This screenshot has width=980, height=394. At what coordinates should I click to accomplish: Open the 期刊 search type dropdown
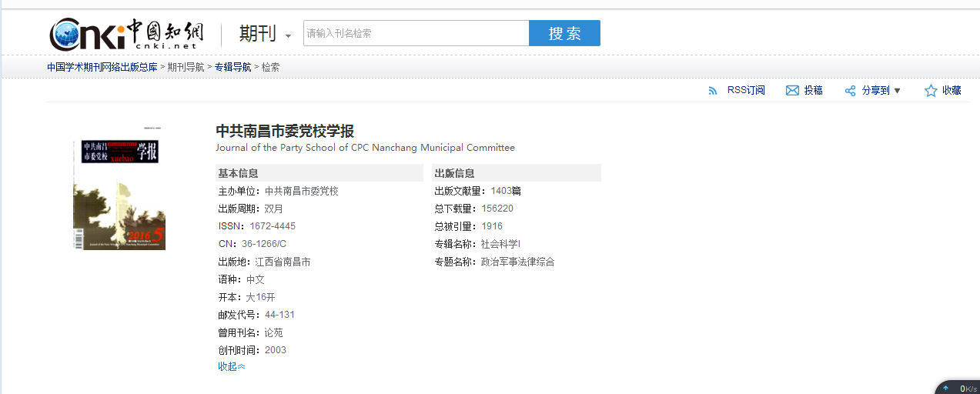265,34
